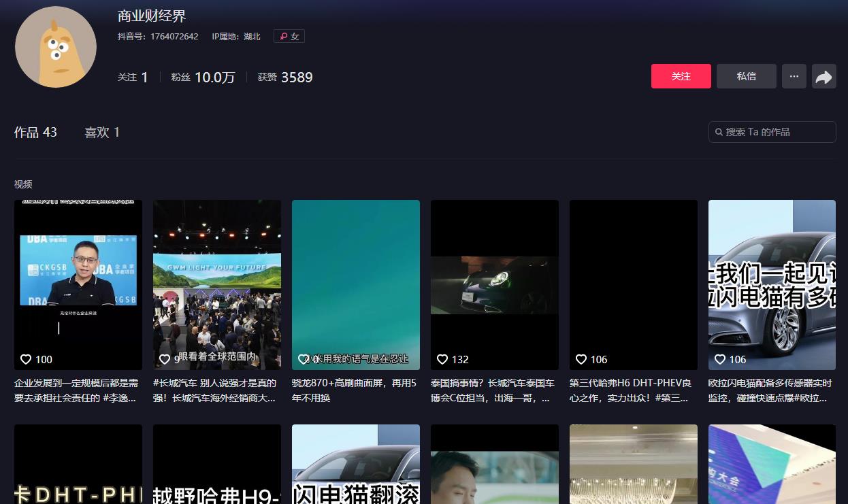This screenshot has width=848, height=504.
Task: Open the teal gradient 骁龙870 video
Action: pos(356,285)
